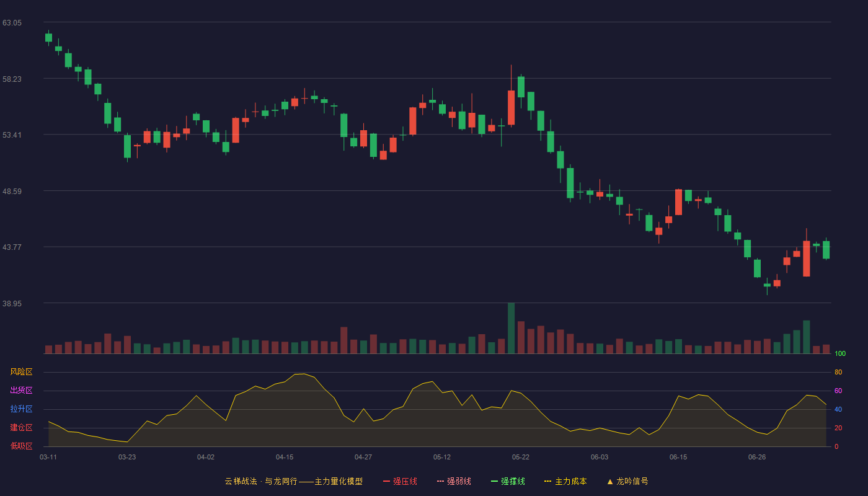Toggle the 强撑线 legend item
The height and width of the screenshot is (496, 868).
[x=508, y=481]
